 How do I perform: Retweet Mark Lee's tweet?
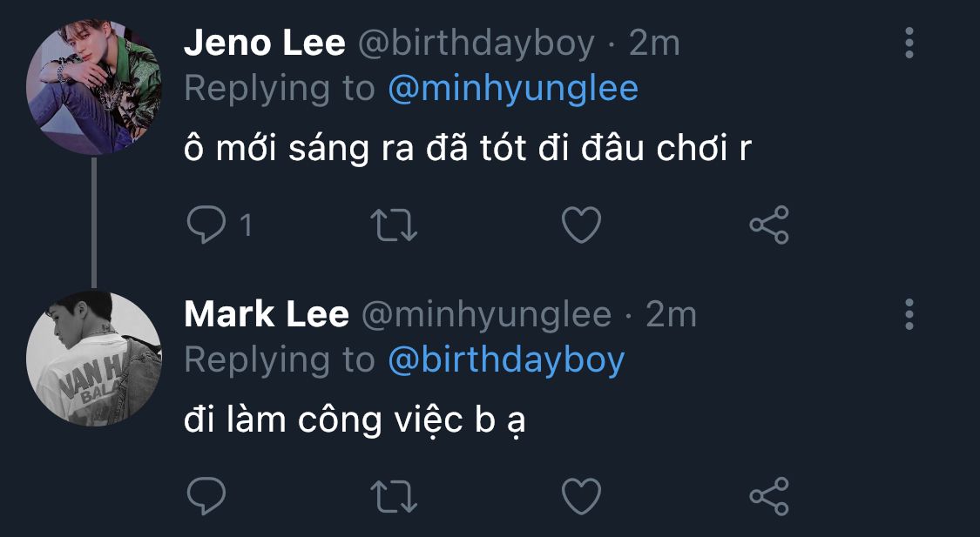click(395, 495)
